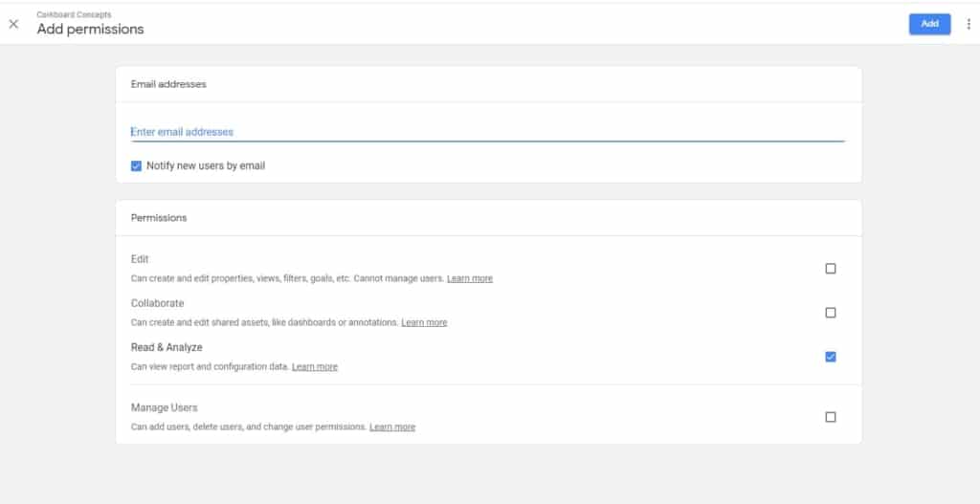Viewport: 980px width, 504px height.
Task: Focus the Enter email addresses field
Action: click(x=487, y=132)
